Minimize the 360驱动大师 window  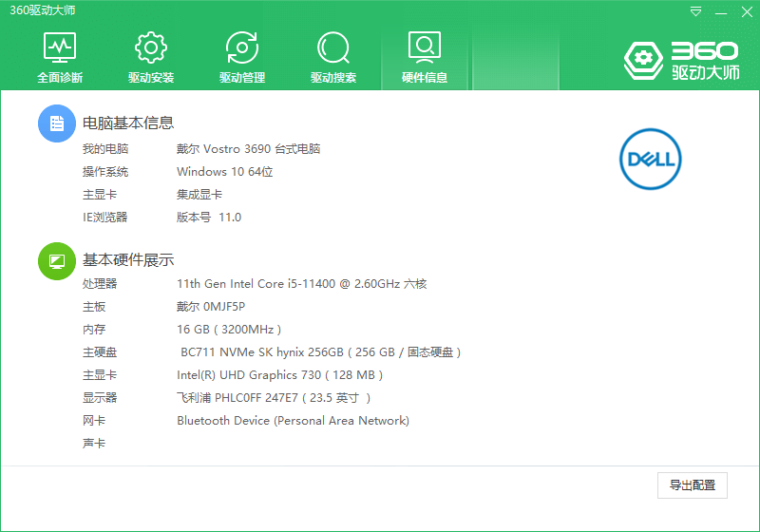(x=721, y=11)
